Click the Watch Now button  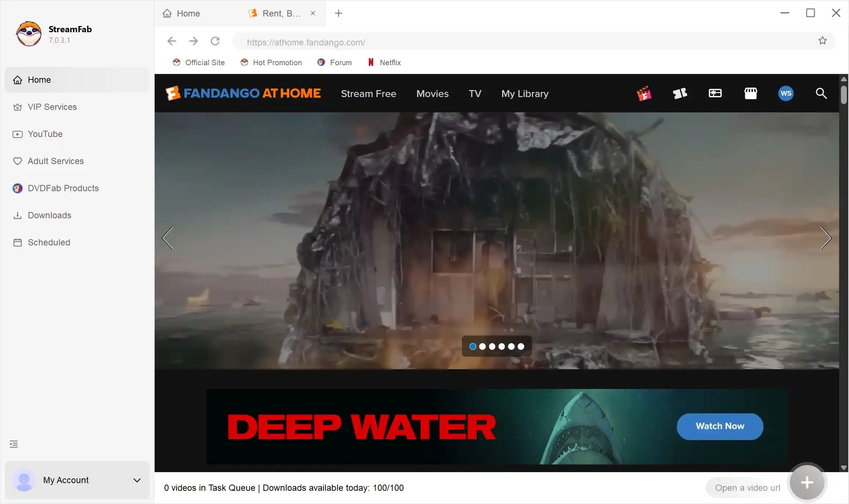click(x=720, y=426)
